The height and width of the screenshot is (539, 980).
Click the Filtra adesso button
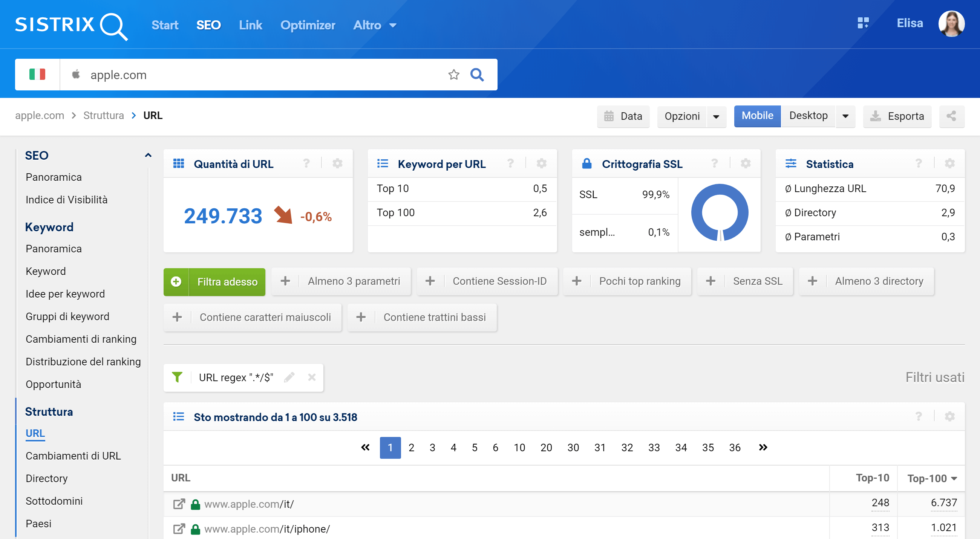coord(214,282)
